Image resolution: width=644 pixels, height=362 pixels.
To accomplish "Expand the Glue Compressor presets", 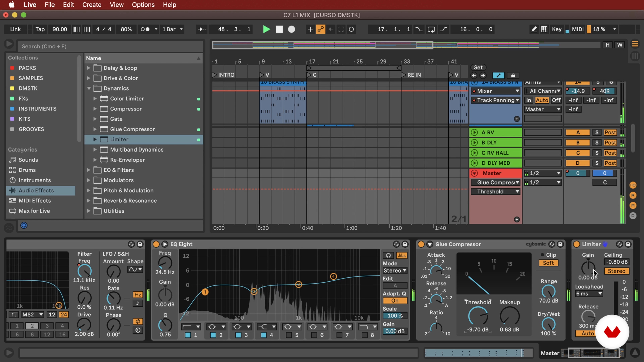I will [x=95, y=129].
